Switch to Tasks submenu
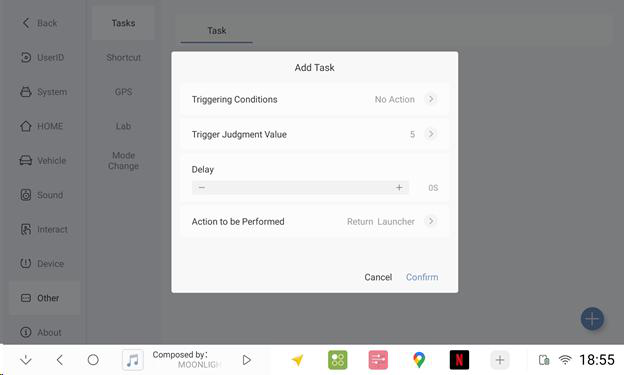This screenshot has height=375, width=624. coord(123,23)
